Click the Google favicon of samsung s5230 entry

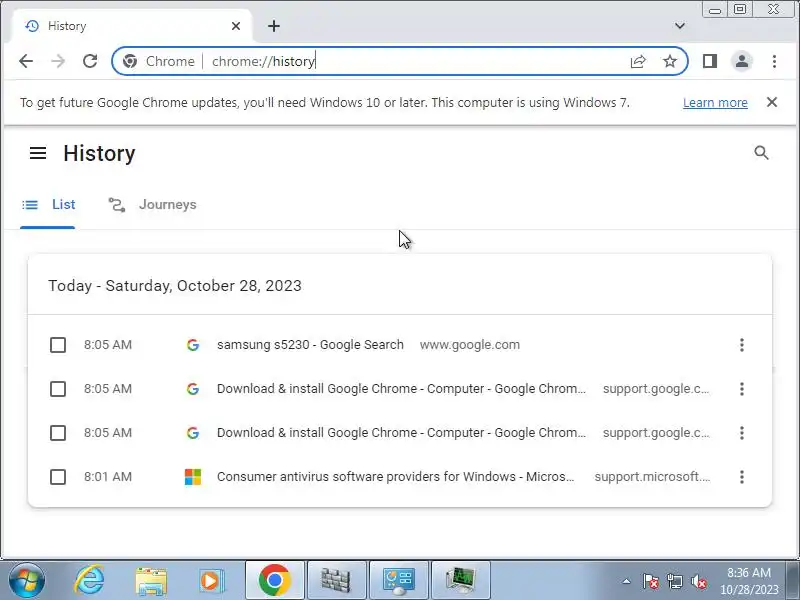coord(193,345)
